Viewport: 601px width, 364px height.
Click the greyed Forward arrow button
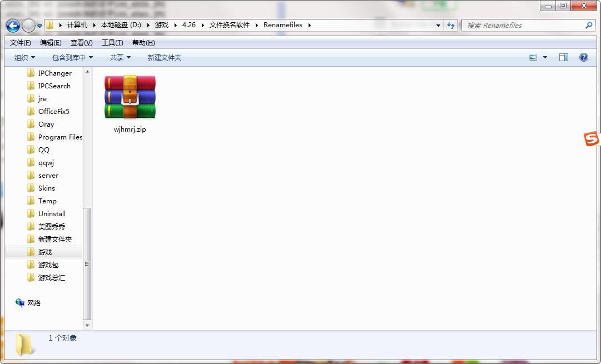coord(28,26)
